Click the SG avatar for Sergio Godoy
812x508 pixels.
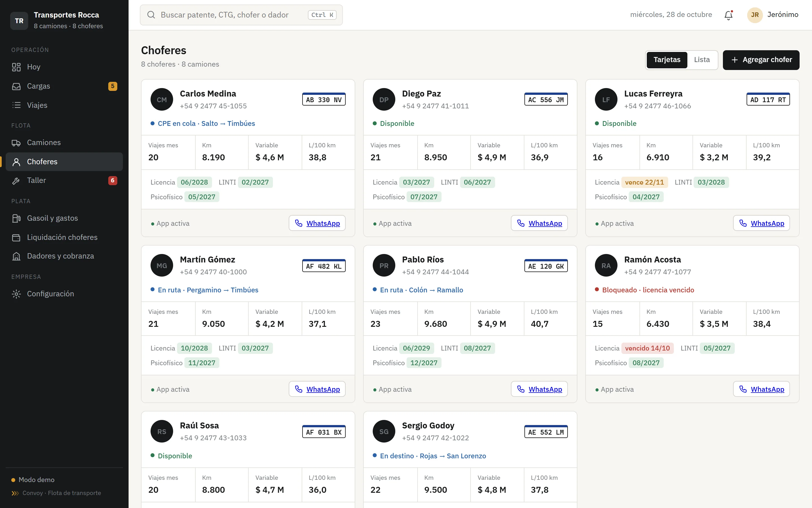coord(384,432)
